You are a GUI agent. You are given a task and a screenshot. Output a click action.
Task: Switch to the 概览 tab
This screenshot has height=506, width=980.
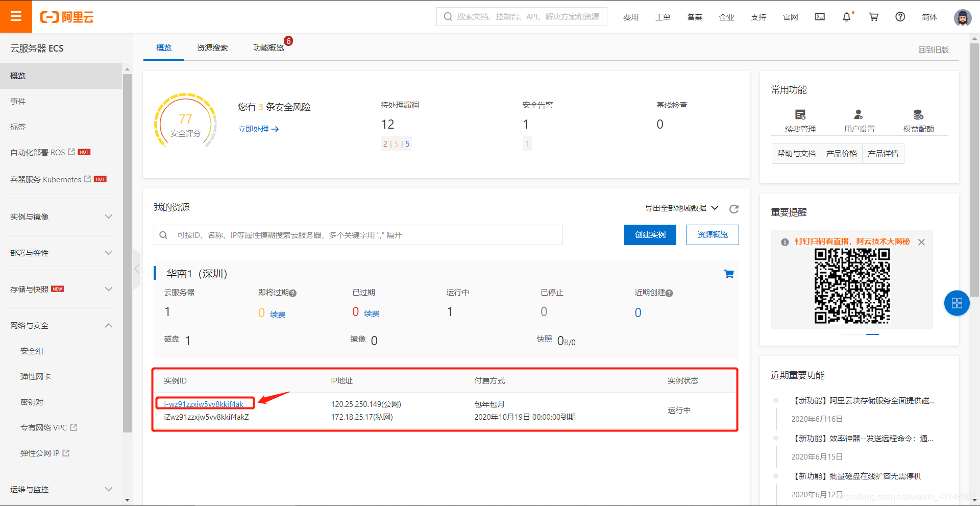[x=164, y=47]
